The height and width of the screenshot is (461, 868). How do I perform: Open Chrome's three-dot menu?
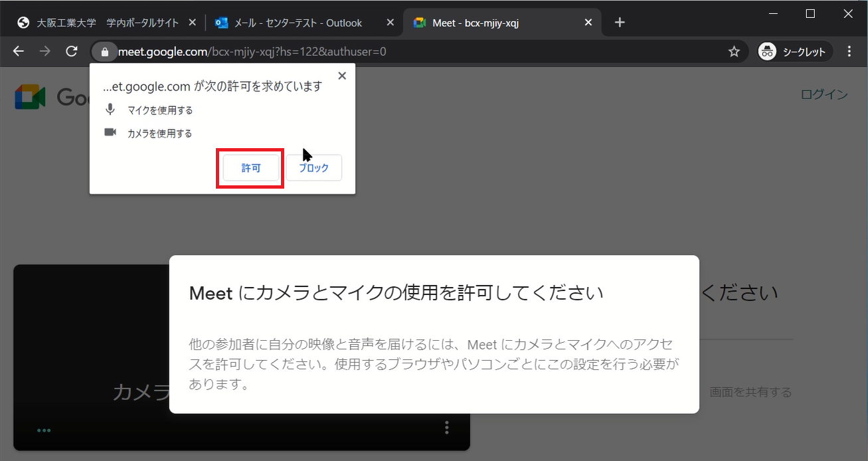850,51
